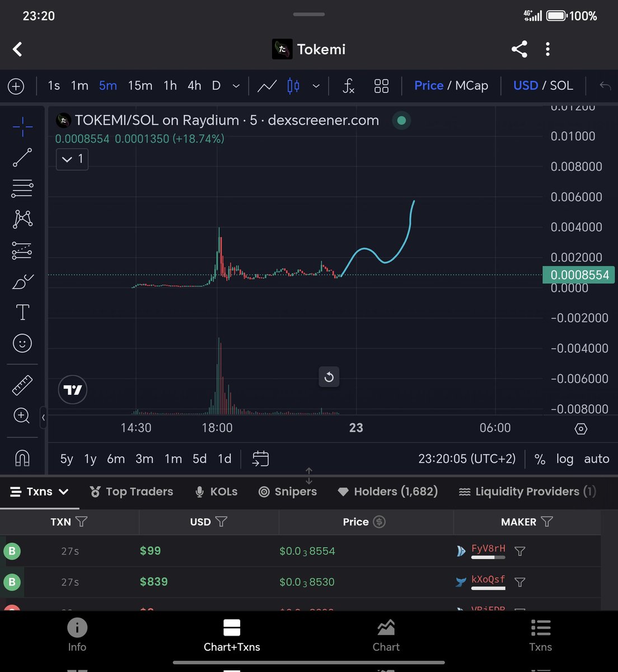Toggle log scale mode
Screen dimensions: 618x672
tap(565, 459)
